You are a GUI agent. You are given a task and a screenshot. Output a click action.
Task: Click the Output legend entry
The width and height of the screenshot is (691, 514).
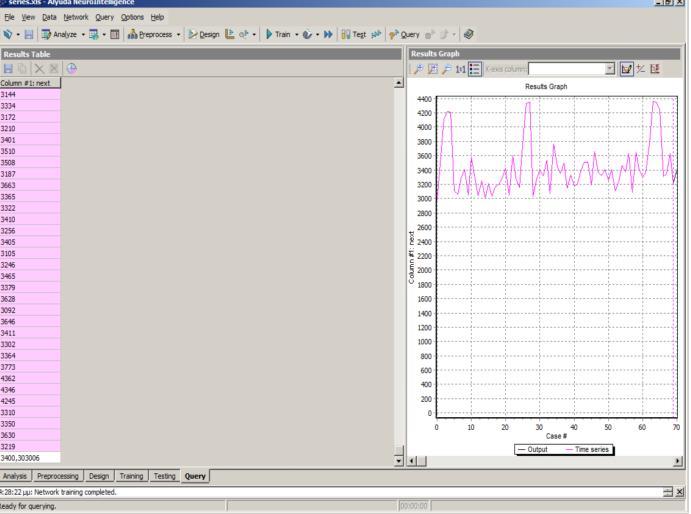[532, 450]
